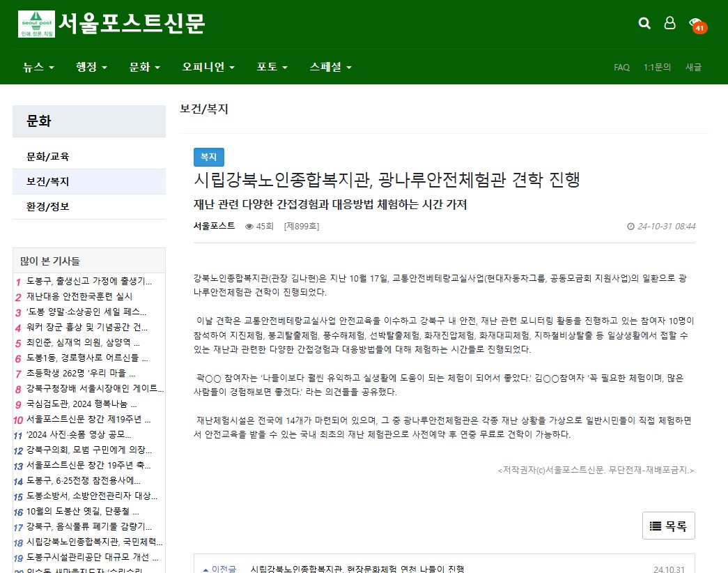Open the 오피니언 dropdown menu

pos(208,68)
